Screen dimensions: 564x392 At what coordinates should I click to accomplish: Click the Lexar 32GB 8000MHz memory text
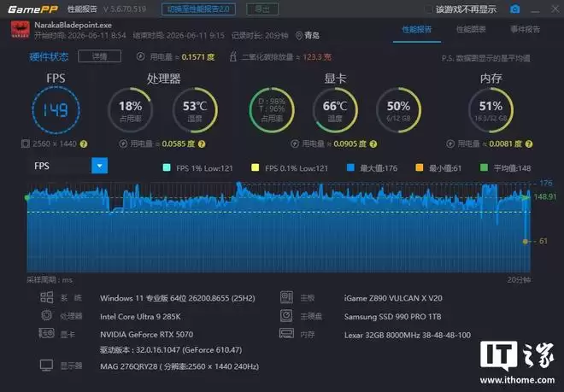(408, 335)
